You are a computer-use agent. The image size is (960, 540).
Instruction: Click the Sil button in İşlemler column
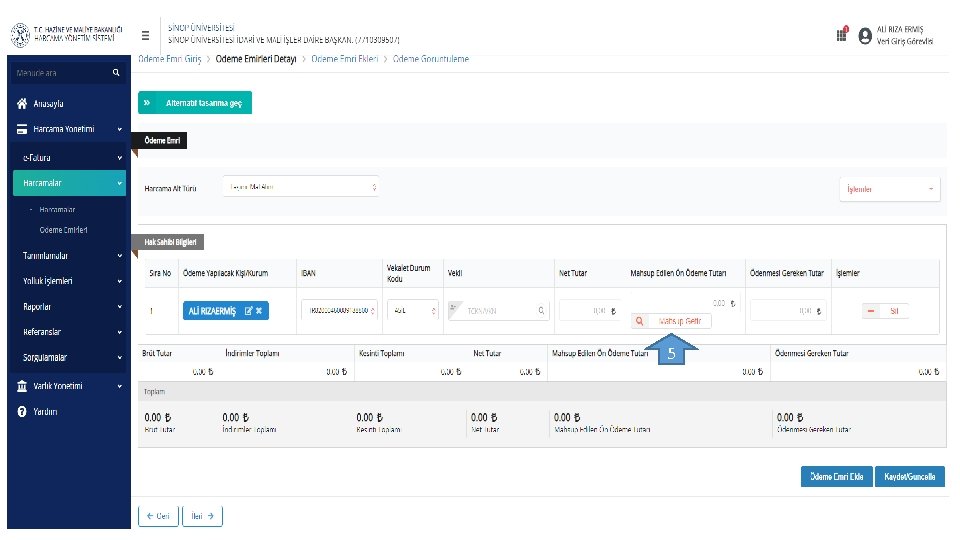(x=885, y=311)
